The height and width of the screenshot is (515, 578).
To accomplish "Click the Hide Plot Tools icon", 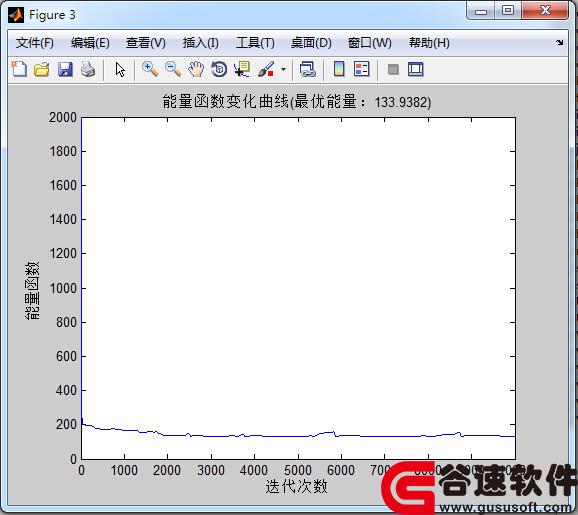I will coord(393,69).
